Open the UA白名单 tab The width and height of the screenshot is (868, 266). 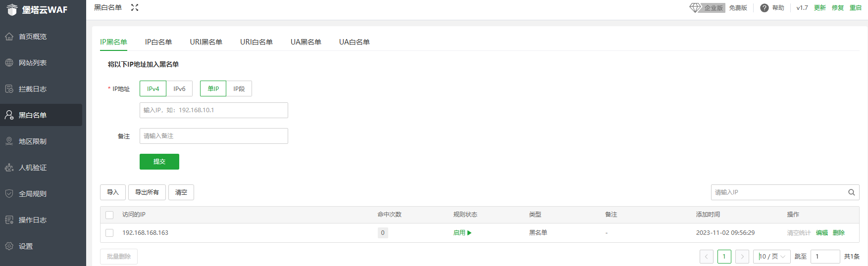click(354, 42)
